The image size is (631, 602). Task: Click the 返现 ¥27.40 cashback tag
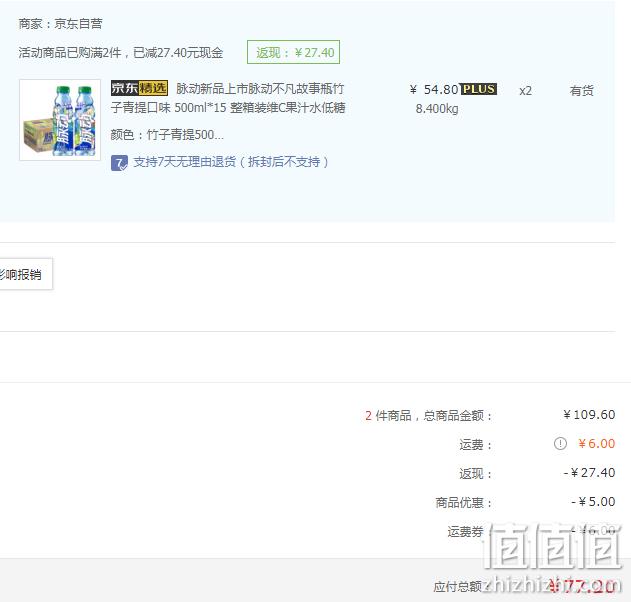293,52
